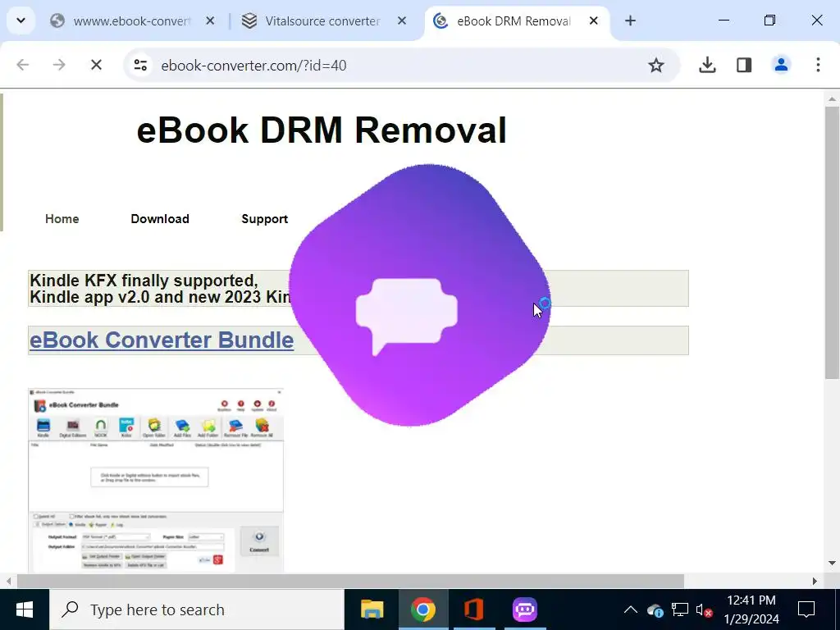Show hidden system tray icons
Image resolution: width=840 pixels, height=630 pixels.
click(631, 609)
